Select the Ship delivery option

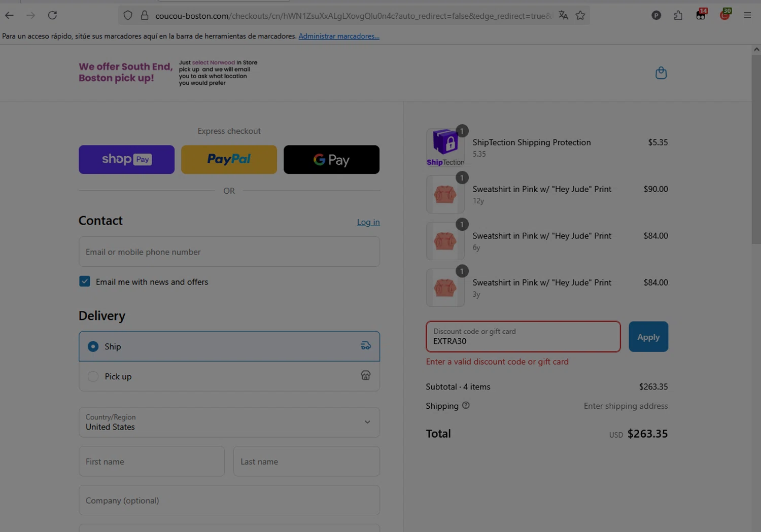click(x=229, y=346)
